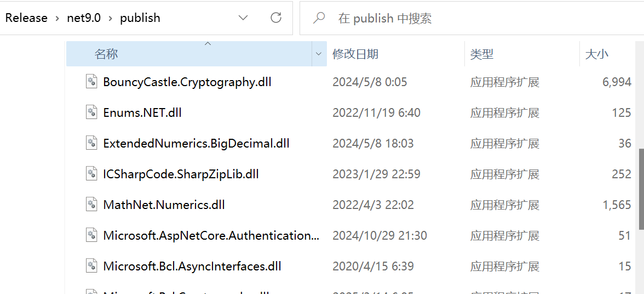
Task: Click the BouncyCastle.Cryptography.dll file icon
Action: tap(91, 81)
